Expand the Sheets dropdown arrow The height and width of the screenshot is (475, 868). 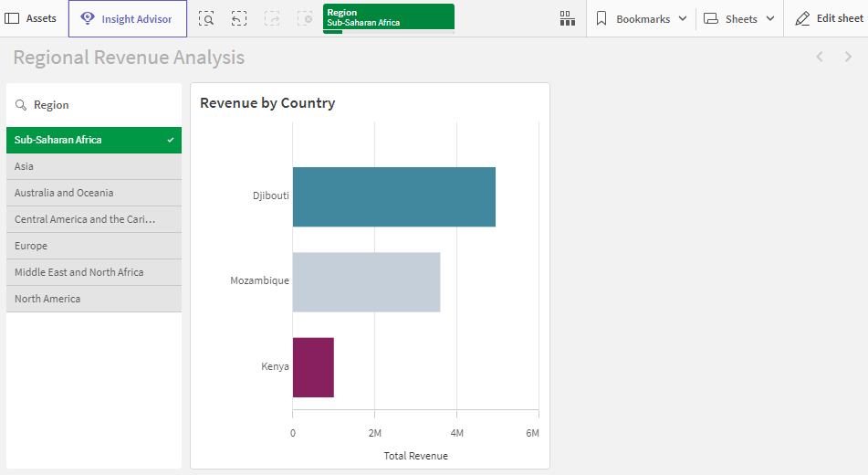[769, 18]
